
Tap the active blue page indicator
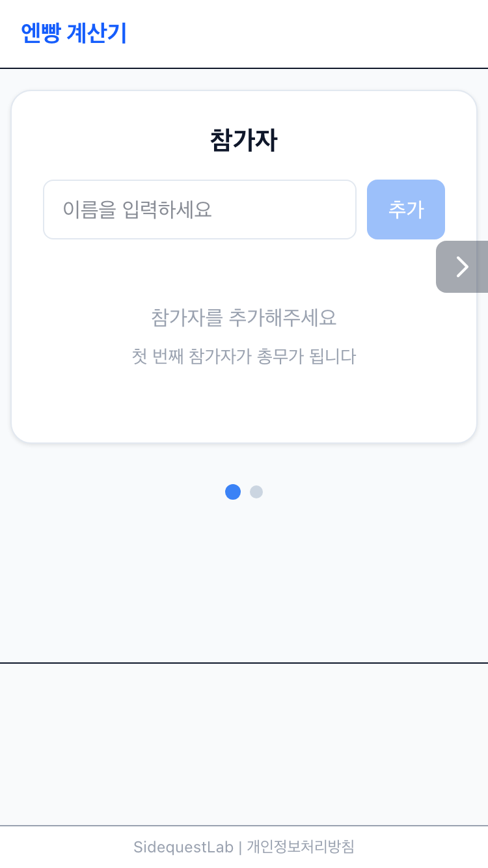point(233,492)
